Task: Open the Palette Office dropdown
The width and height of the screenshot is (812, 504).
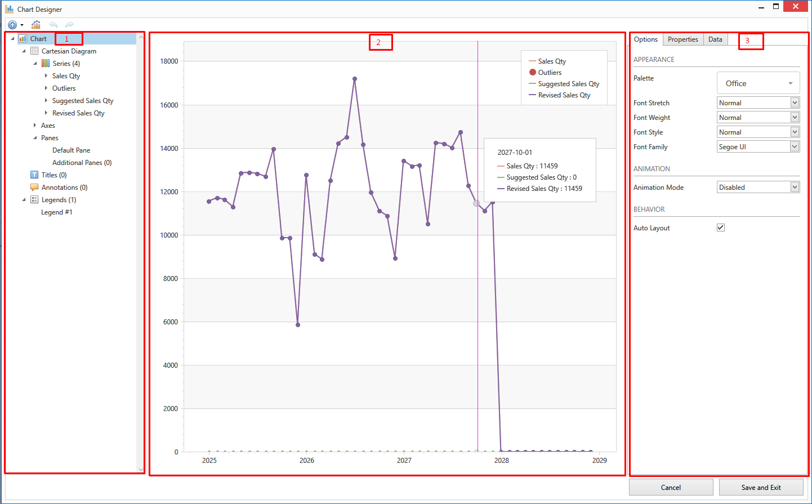Action: coord(758,83)
